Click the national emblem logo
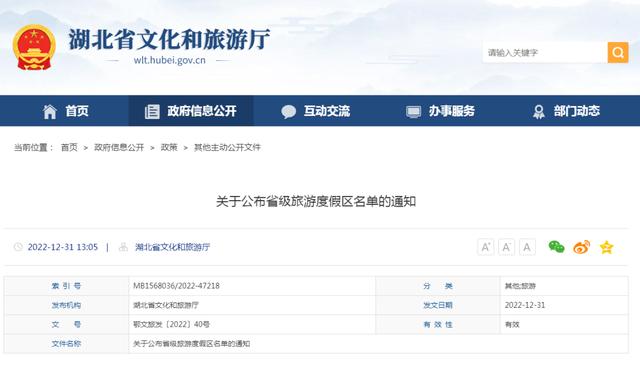The image size is (640, 367). pos(34,47)
